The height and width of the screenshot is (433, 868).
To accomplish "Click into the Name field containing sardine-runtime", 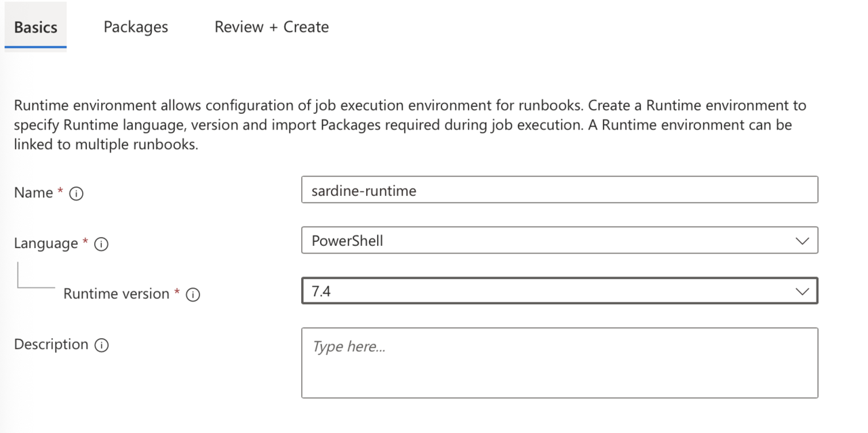I will coord(559,190).
